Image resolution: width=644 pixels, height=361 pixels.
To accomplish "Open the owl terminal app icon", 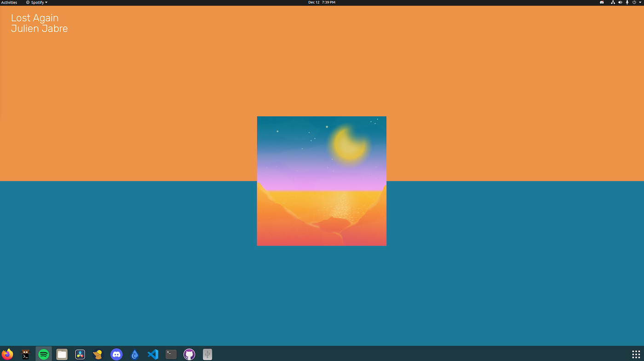I will tap(26, 354).
